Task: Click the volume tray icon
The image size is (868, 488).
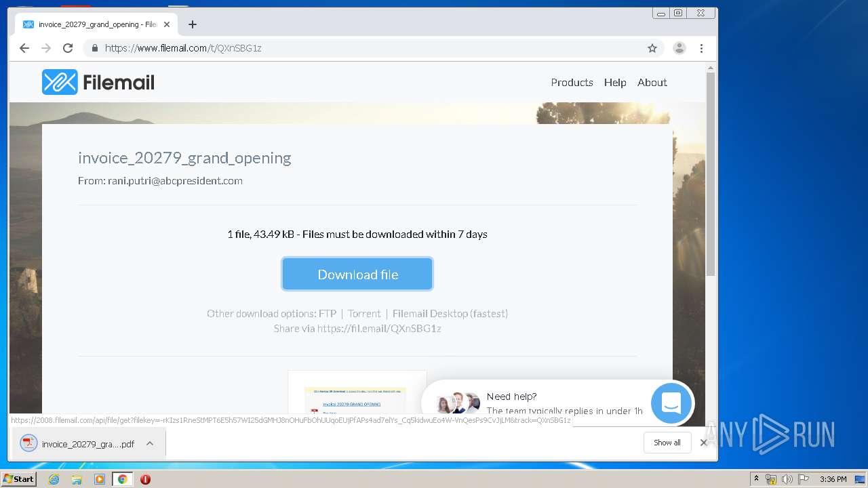Action: click(x=787, y=479)
